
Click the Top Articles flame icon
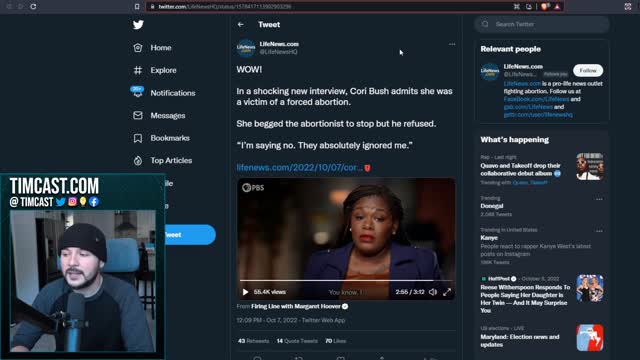click(138, 160)
